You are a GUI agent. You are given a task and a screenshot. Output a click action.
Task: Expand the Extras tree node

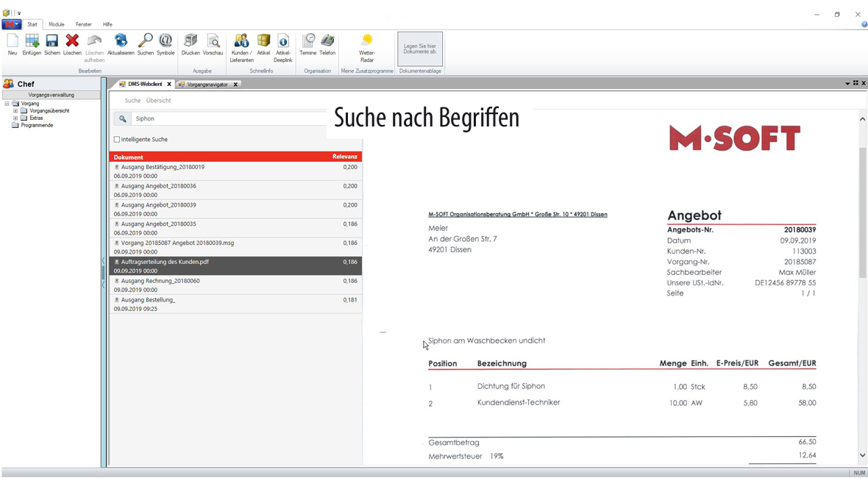click(x=15, y=118)
